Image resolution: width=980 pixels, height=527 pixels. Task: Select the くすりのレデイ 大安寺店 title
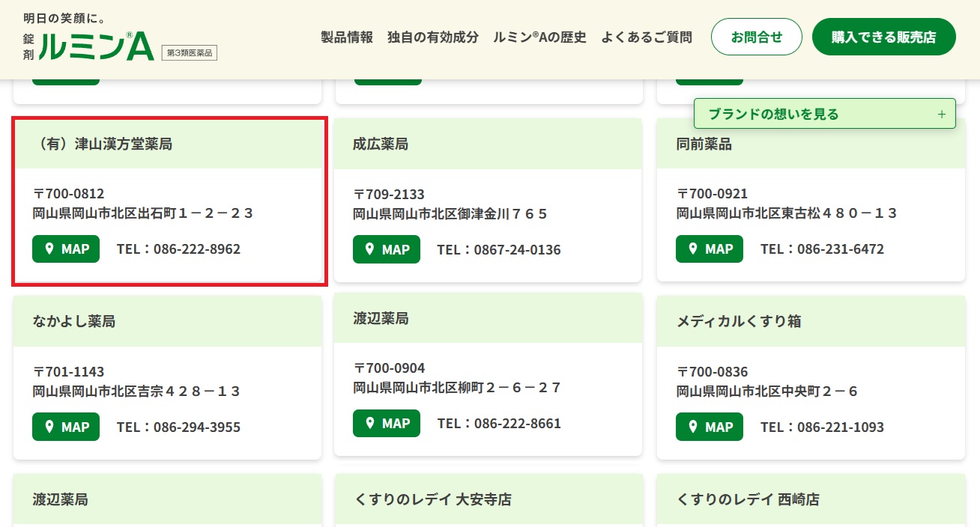coord(432,499)
